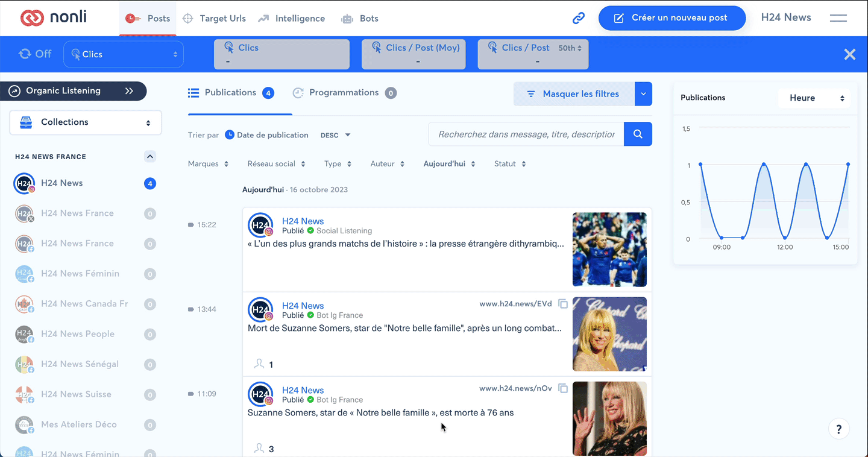Click the nonli logo

pos(54,17)
